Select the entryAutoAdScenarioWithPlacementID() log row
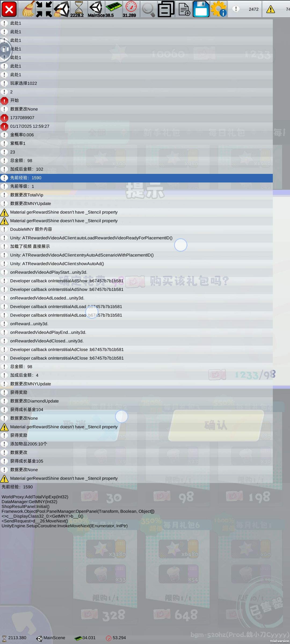 pyautogui.click(x=136, y=255)
